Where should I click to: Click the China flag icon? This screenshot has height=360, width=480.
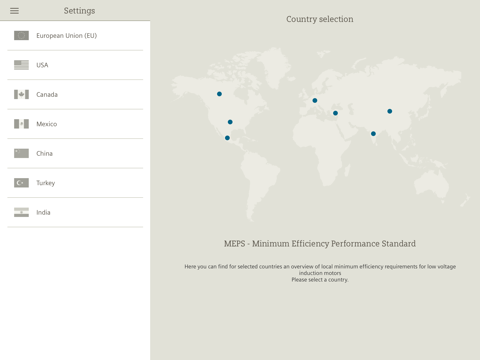[21, 153]
